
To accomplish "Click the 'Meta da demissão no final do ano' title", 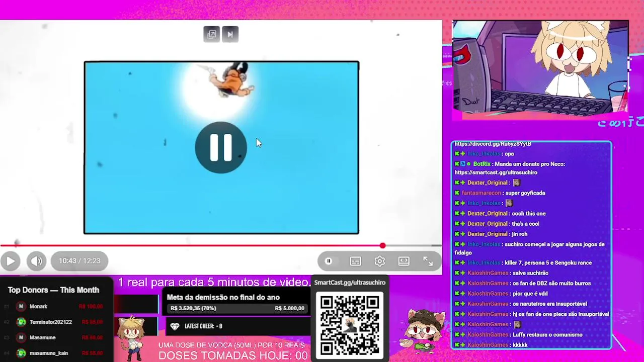I will pos(223,298).
